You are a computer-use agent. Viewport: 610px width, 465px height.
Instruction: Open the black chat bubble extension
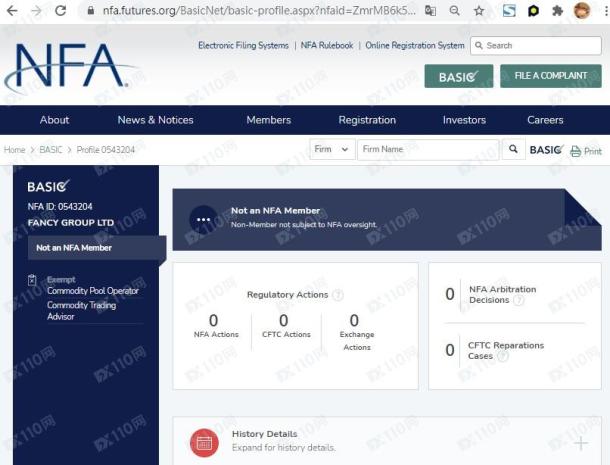point(533,11)
